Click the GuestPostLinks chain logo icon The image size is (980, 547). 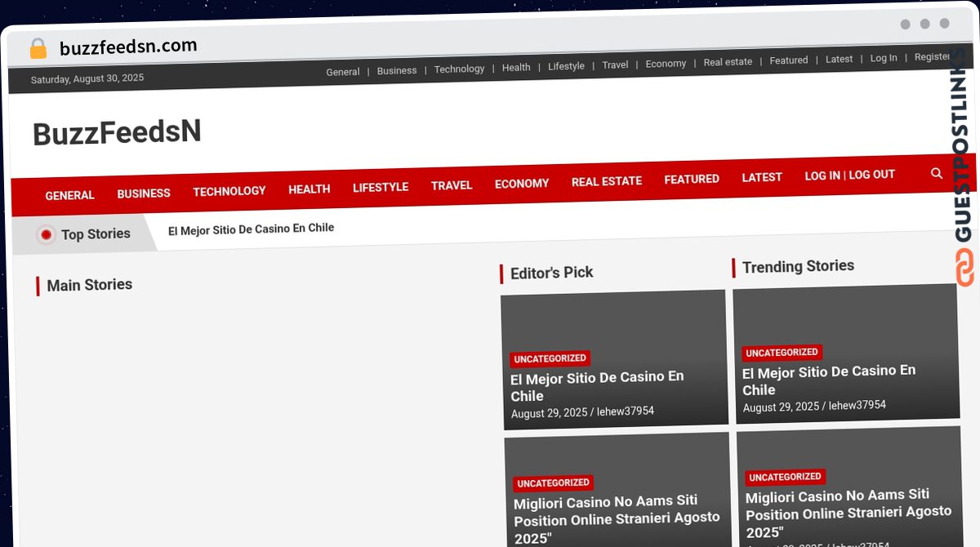click(964, 267)
